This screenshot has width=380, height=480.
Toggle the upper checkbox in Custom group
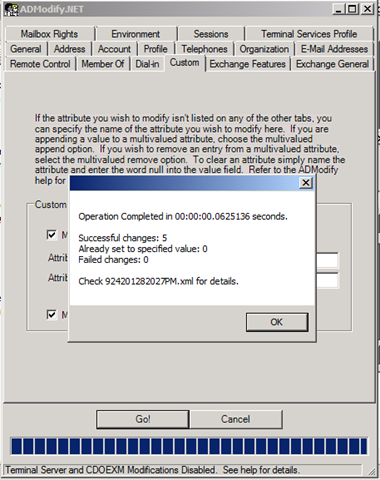click(51, 235)
